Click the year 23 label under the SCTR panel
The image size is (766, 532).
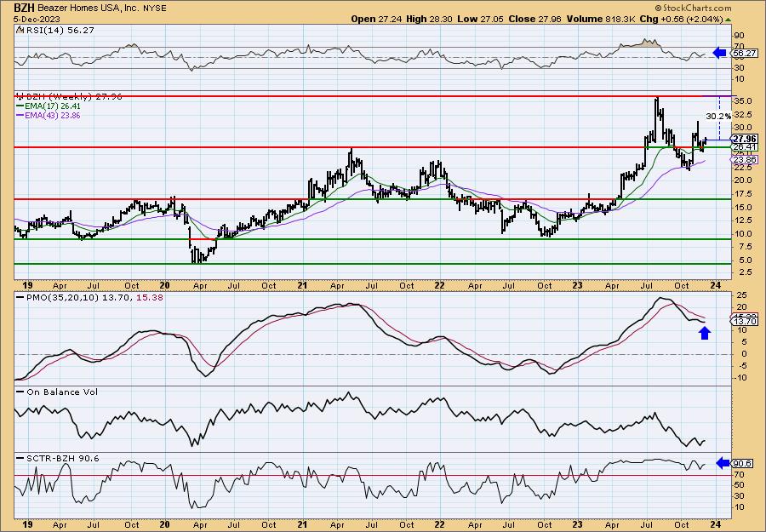[x=577, y=524]
